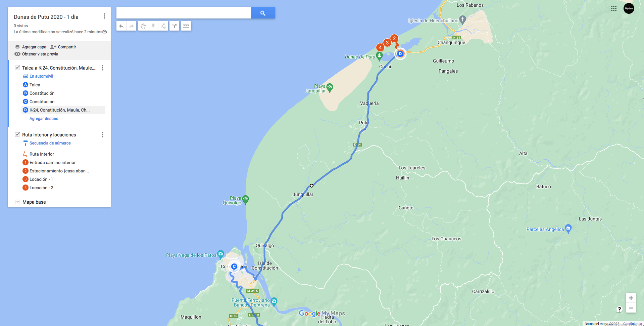Open the Google apps grid
Viewport: 644px width, 326px height.
coord(614,8)
